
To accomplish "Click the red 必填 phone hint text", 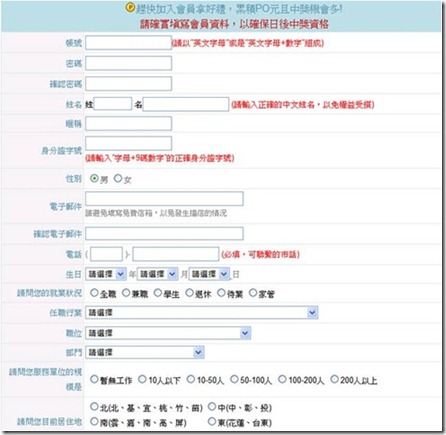I will (x=261, y=254).
